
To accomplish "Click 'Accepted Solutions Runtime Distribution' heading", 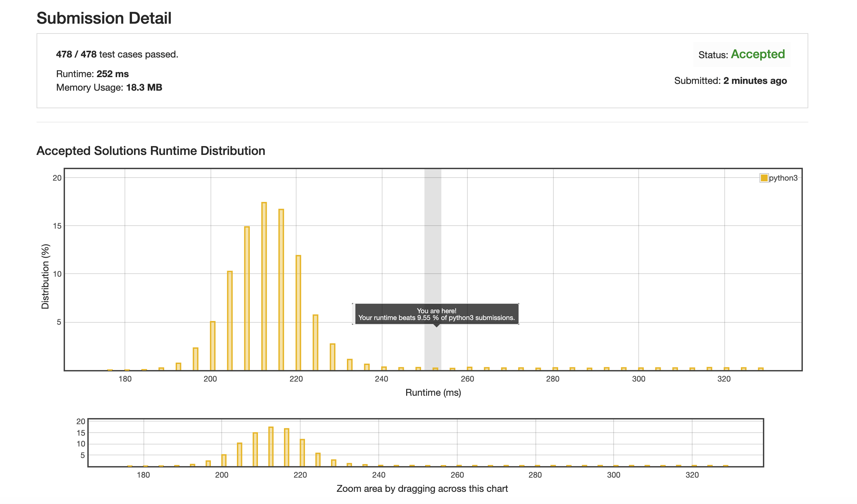I will pyautogui.click(x=151, y=151).
